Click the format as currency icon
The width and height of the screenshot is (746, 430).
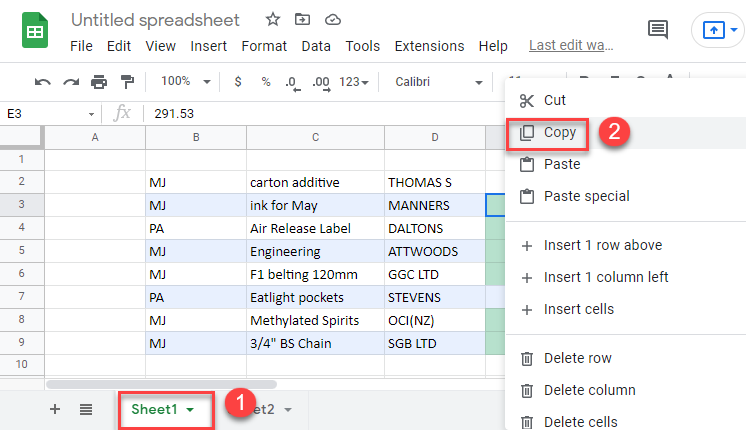pos(238,82)
